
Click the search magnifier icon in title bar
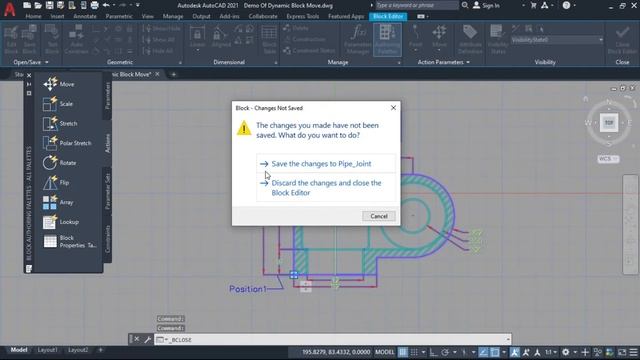[465, 5]
